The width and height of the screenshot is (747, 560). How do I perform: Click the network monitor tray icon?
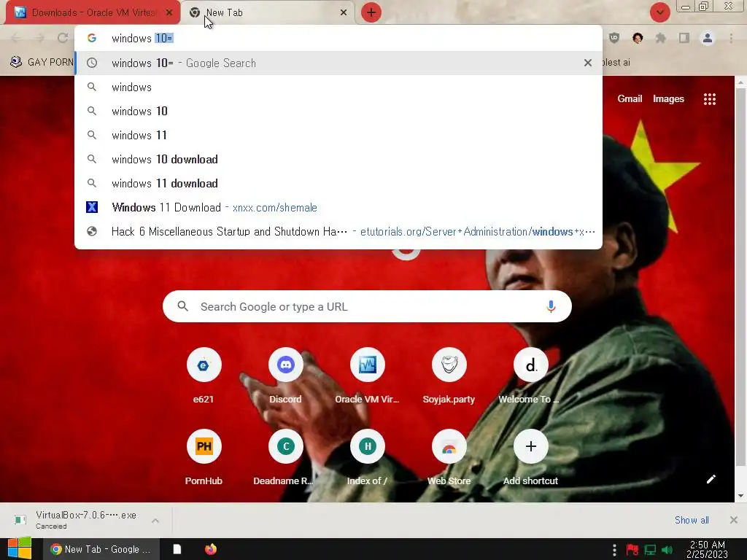tap(650, 550)
